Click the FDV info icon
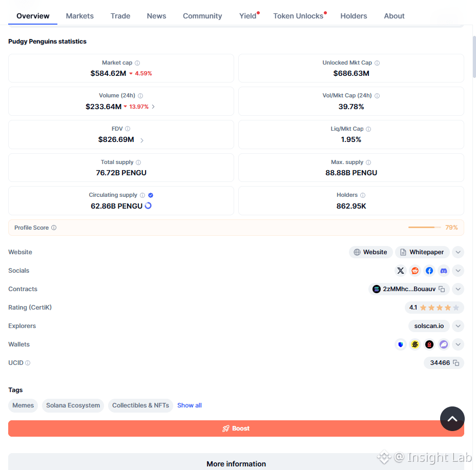The width and height of the screenshot is (476, 470). (128, 129)
